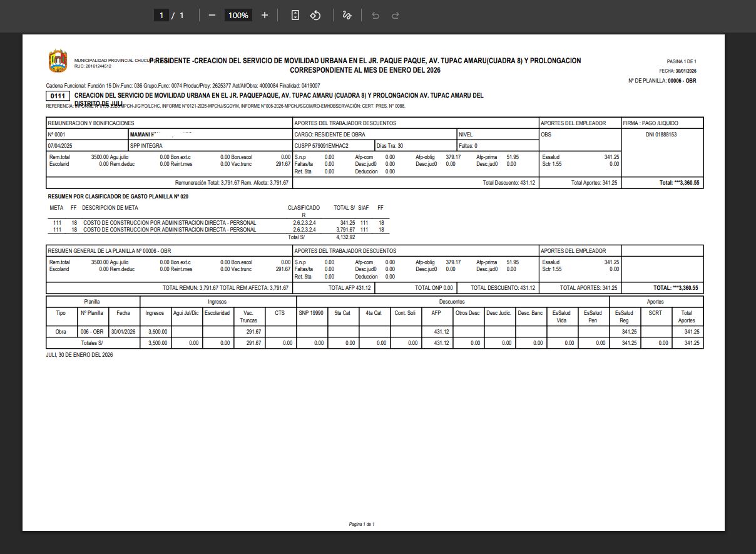The height and width of the screenshot is (554, 756).
Task: Click the EsSalud Reg column header
Action: coord(625,316)
